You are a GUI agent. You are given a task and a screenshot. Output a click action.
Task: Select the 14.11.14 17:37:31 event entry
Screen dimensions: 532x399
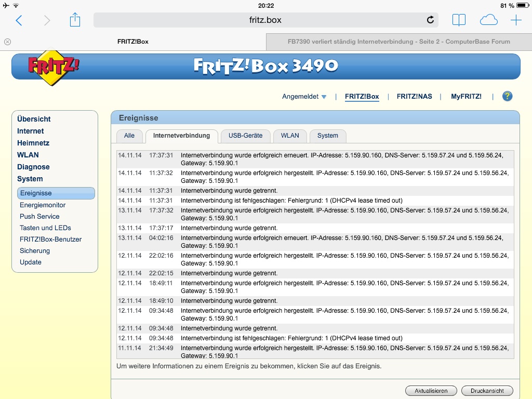[315, 159]
